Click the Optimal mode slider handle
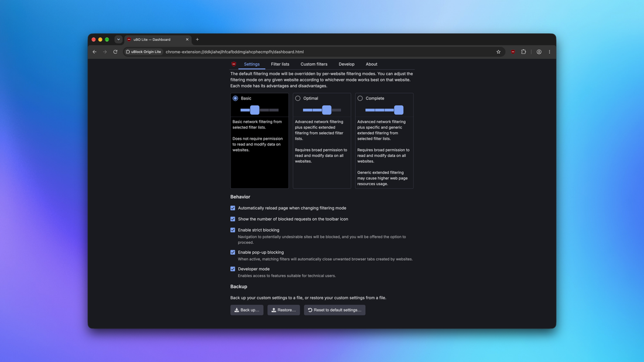This screenshot has width=644, height=362. (x=327, y=110)
